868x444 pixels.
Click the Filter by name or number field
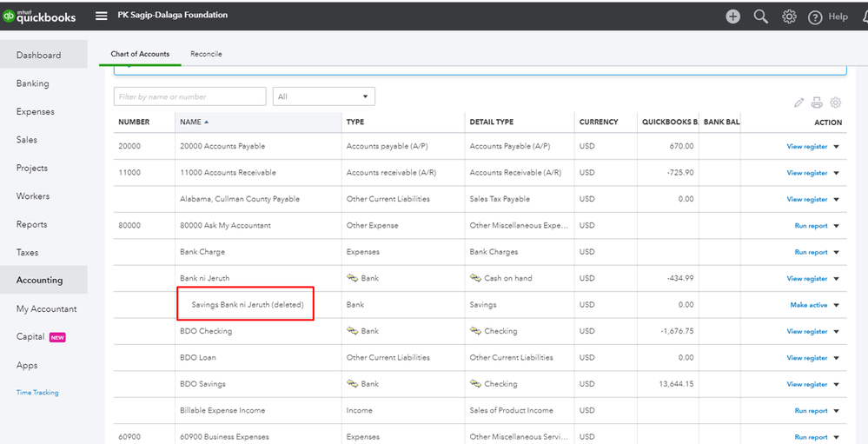click(x=190, y=96)
